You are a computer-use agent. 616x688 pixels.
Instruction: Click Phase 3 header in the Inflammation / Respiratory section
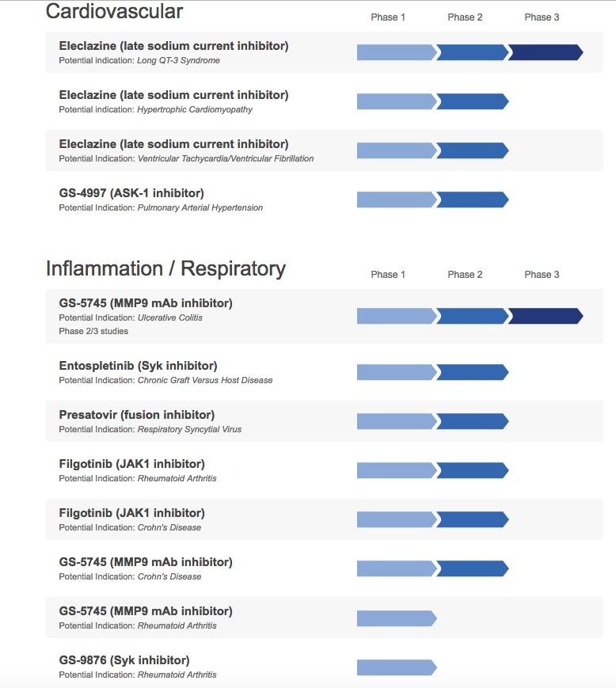(x=542, y=275)
